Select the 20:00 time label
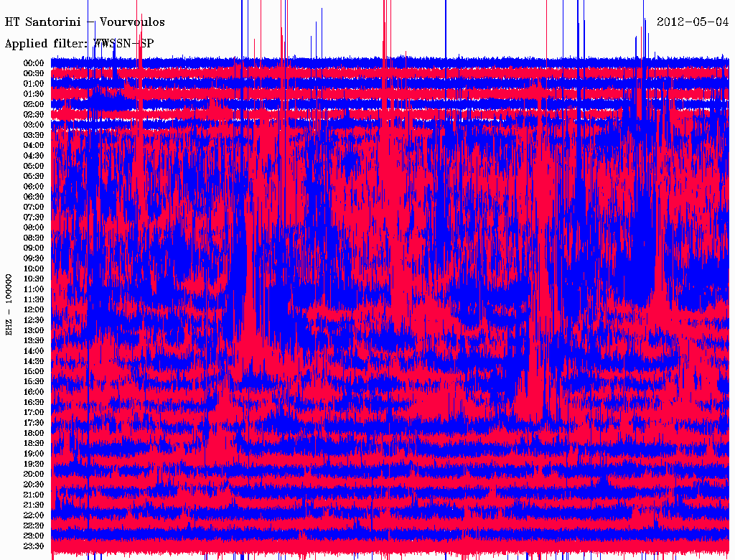 point(34,474)
